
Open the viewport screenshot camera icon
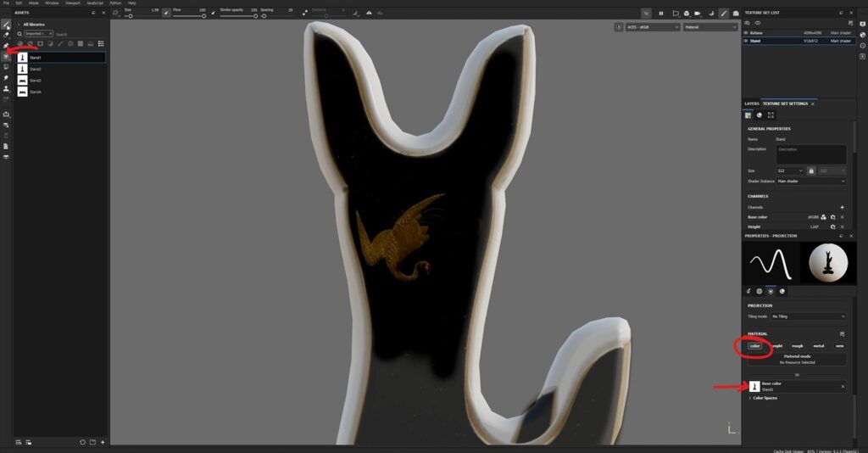pos(736,14)
